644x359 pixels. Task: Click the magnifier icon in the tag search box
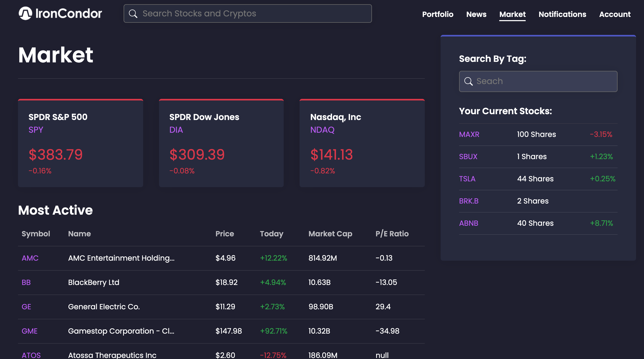[468, 81]
